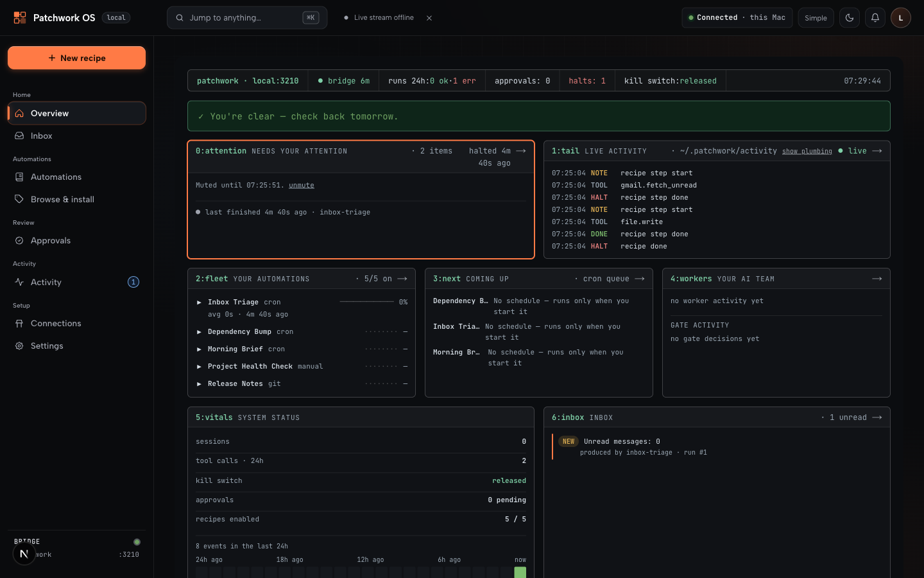This screenshot has height=578, width=924.
Task: Click the local badge beside Patchwork OS
Action: click(116, 18)
